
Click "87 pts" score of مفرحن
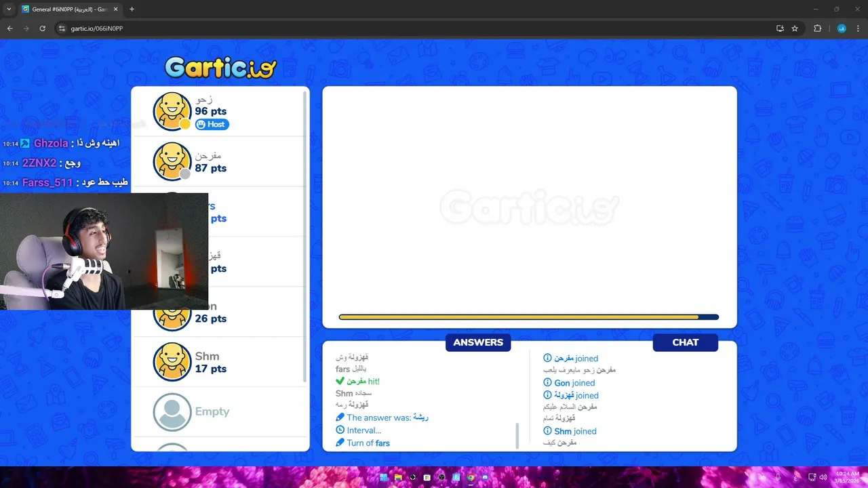[x=211, y=168]
